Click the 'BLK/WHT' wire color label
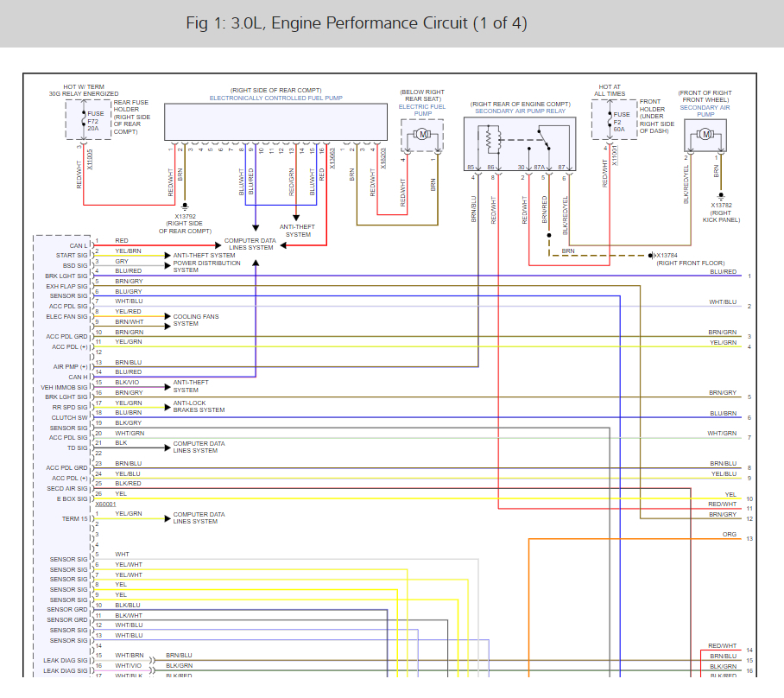 (129, 615)
